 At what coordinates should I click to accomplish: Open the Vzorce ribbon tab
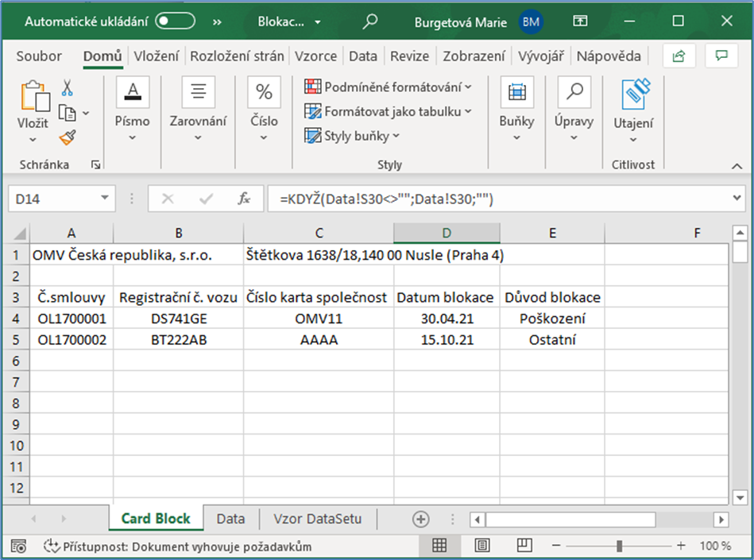click(x=315, y=56)
